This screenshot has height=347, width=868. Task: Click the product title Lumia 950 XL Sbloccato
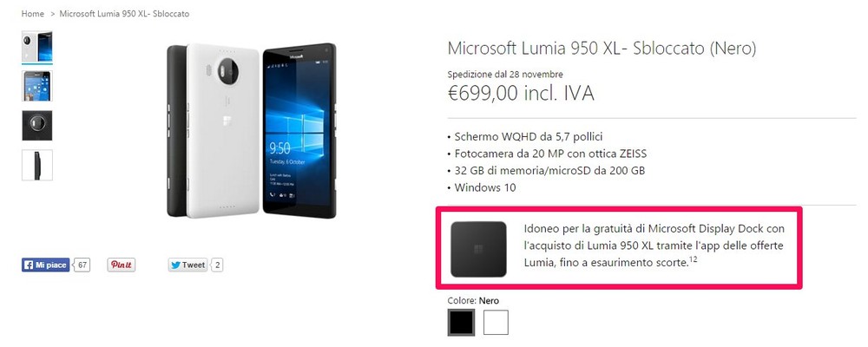click(x=602, y=49)
